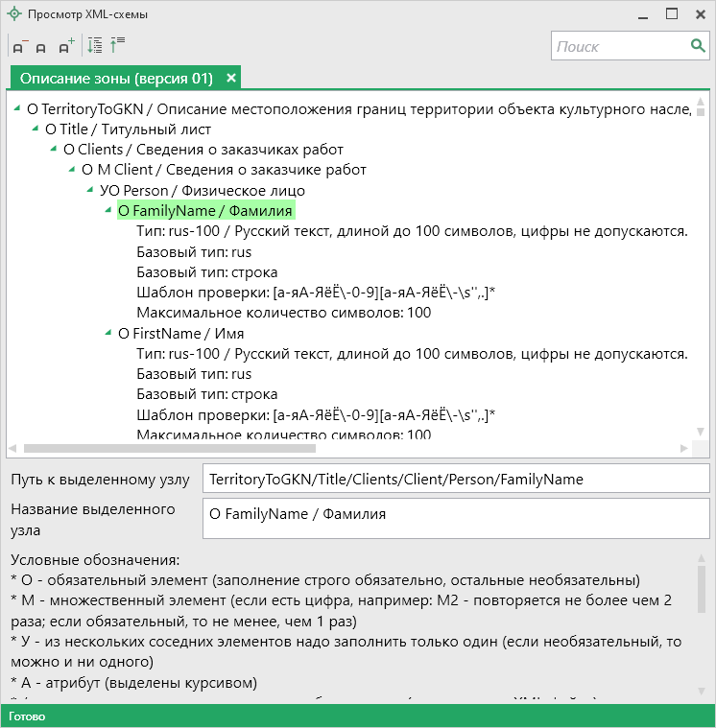Select 'УО Person / Физическое лицо' tree item
This screenshot has height=728, width=716.
click(x=173, y=190)
